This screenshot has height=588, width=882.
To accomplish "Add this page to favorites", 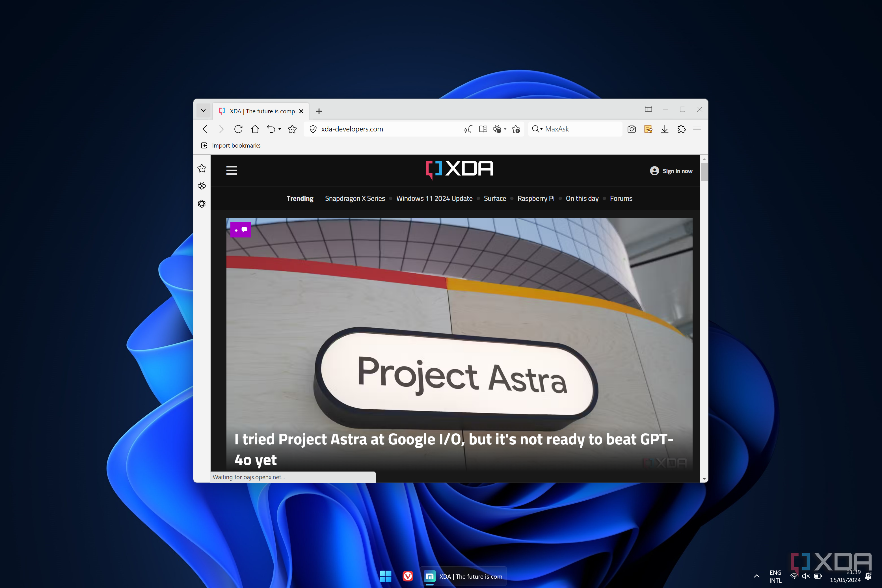I will click(516, 129).
